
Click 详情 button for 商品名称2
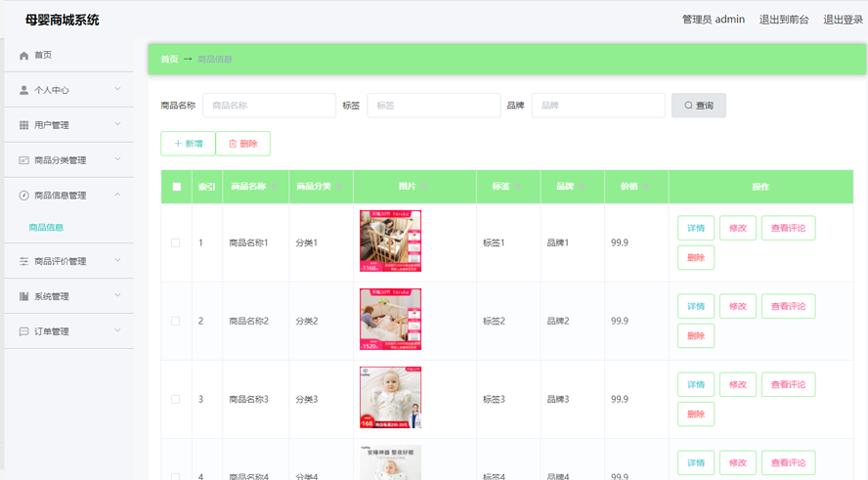pyautogui.click(x=696, y=306)
